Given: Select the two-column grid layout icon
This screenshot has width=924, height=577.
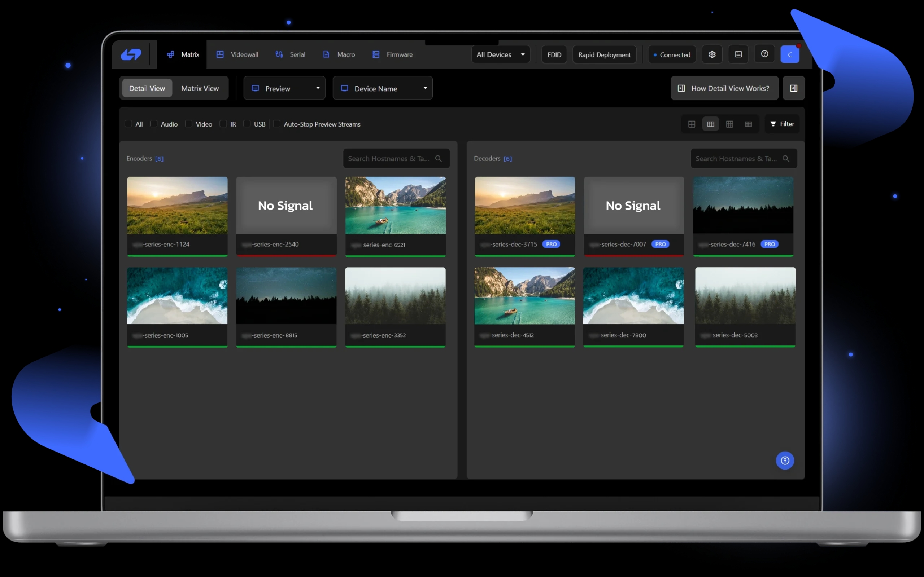Looking at the screenshot, I should coord(692,124).
